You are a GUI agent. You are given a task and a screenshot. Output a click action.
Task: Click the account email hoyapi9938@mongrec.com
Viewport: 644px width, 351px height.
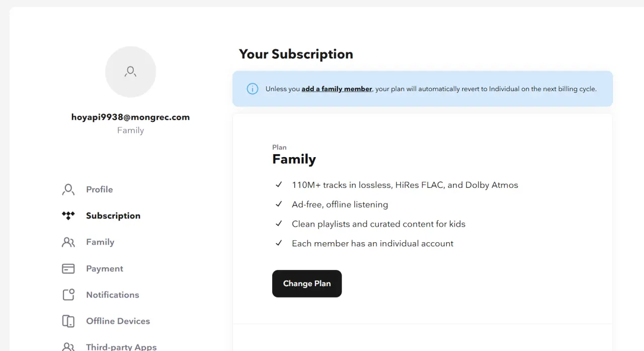(130, 117)
